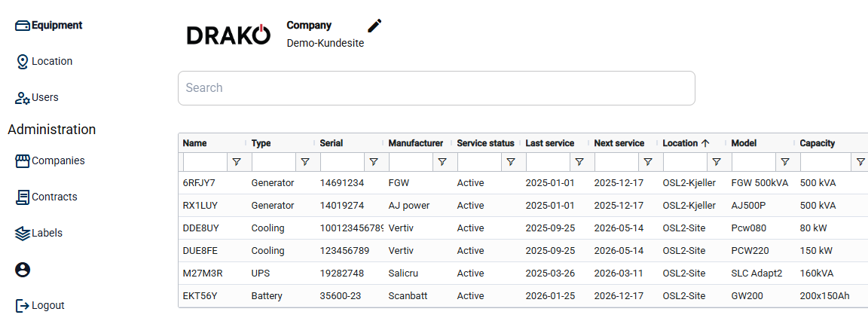Open Manufacturer column filter funnel
Viewport: 868px width, 327px height.
[x=442, y=162]
